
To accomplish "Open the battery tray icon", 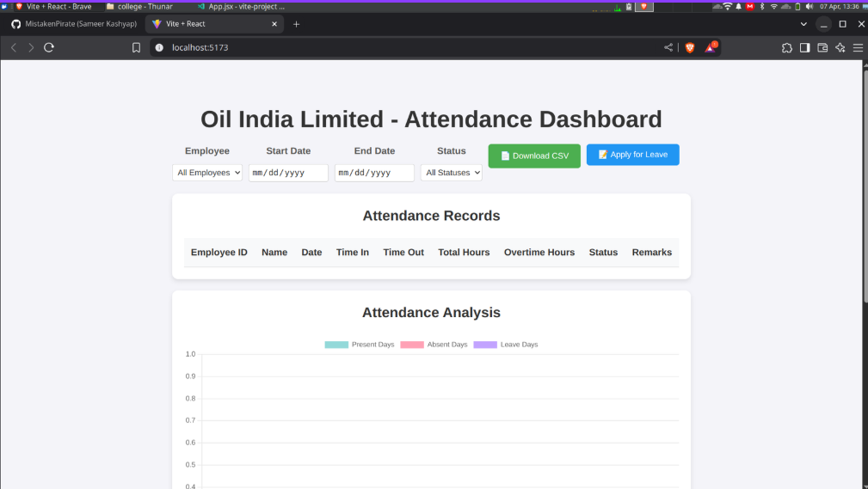I will click(797, 7).
